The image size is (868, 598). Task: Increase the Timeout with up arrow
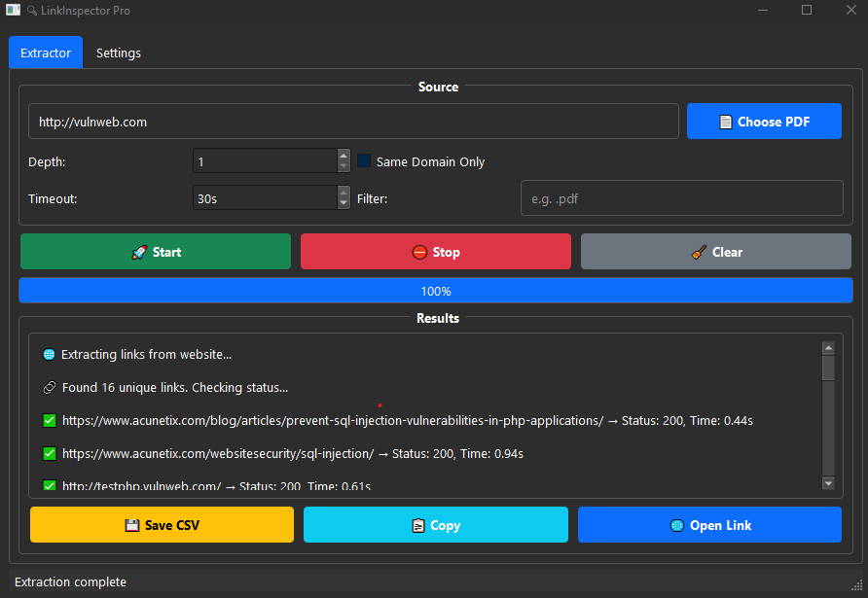point(344,193)
